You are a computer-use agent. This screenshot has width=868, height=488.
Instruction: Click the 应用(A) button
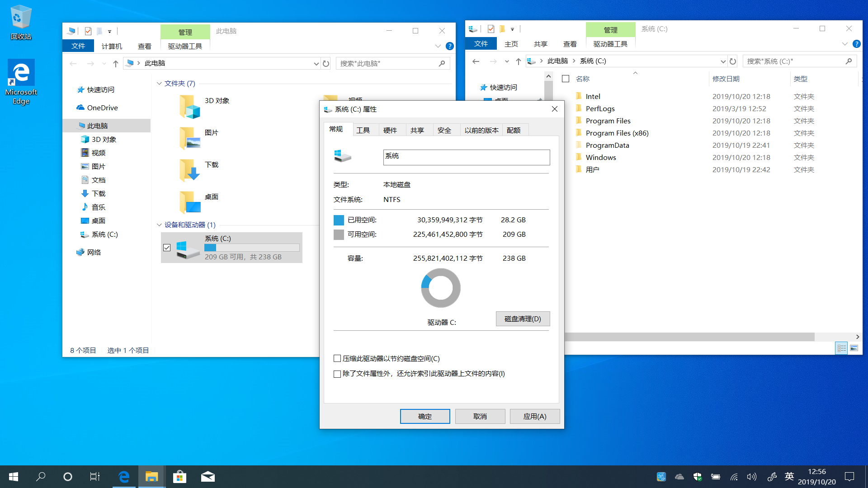[535, 417]
